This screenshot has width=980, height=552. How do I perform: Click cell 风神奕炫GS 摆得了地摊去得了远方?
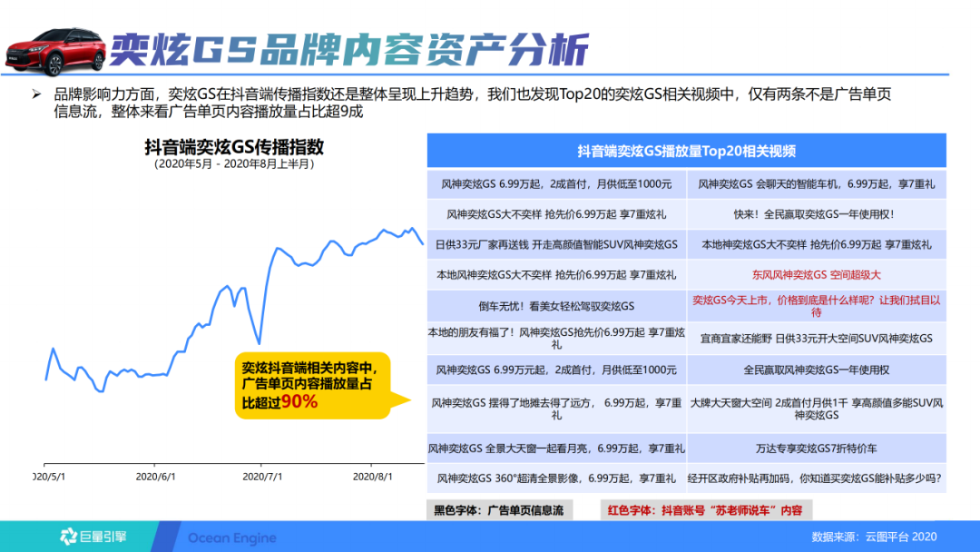tap(556, 409)
